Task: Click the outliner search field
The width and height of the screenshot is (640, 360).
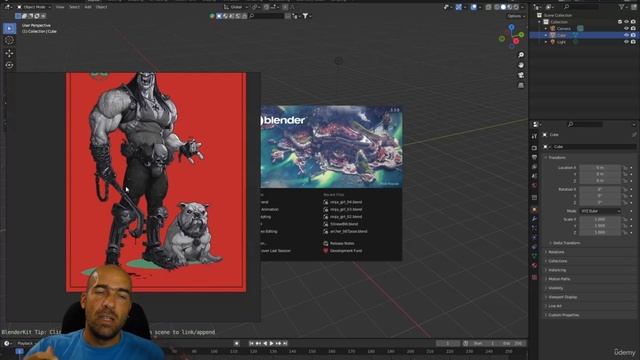Action: coord(582,7)
